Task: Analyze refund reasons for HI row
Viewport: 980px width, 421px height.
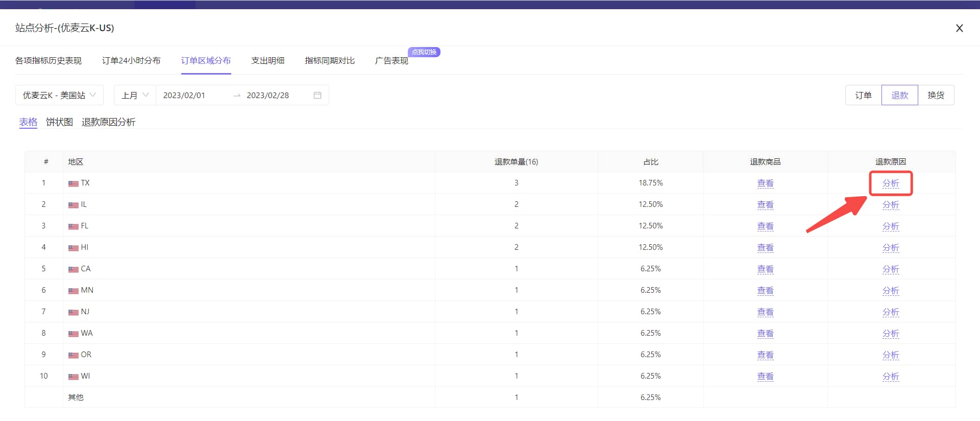Action: tap(891, 247)
